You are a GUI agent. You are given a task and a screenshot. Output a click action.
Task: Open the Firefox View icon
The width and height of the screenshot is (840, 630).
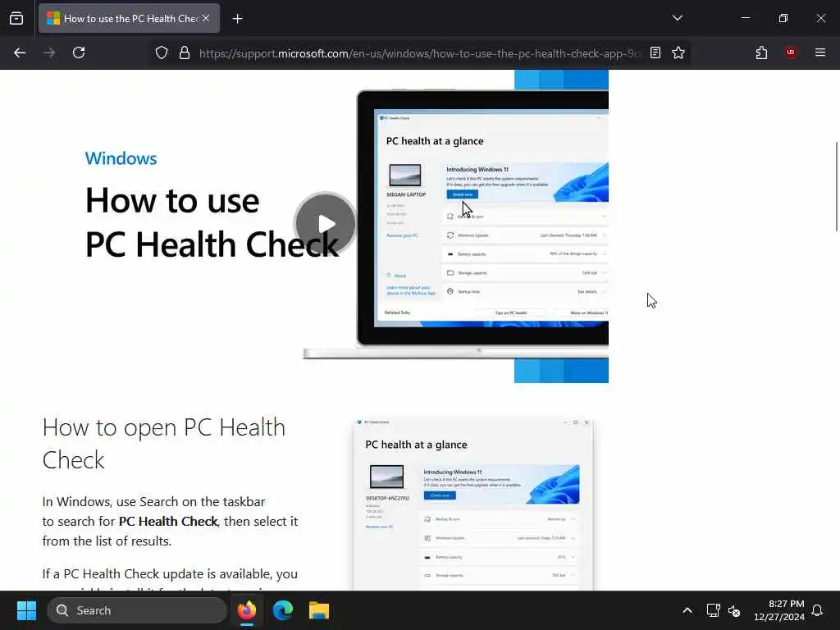[16, 18]
